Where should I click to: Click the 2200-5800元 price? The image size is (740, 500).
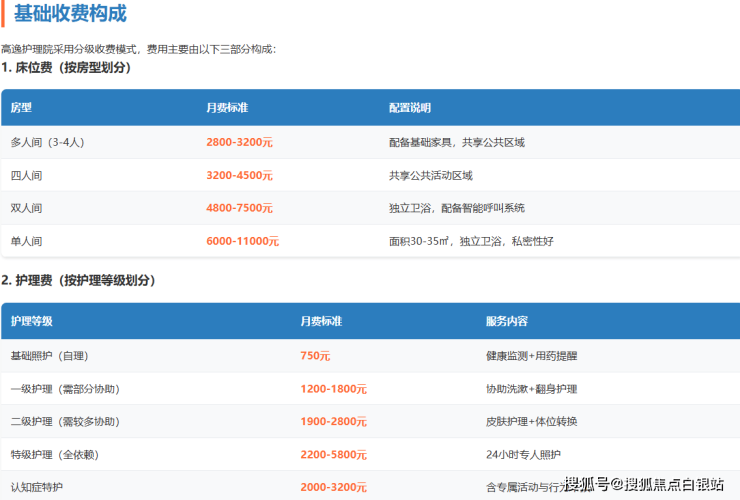point(334,454)
